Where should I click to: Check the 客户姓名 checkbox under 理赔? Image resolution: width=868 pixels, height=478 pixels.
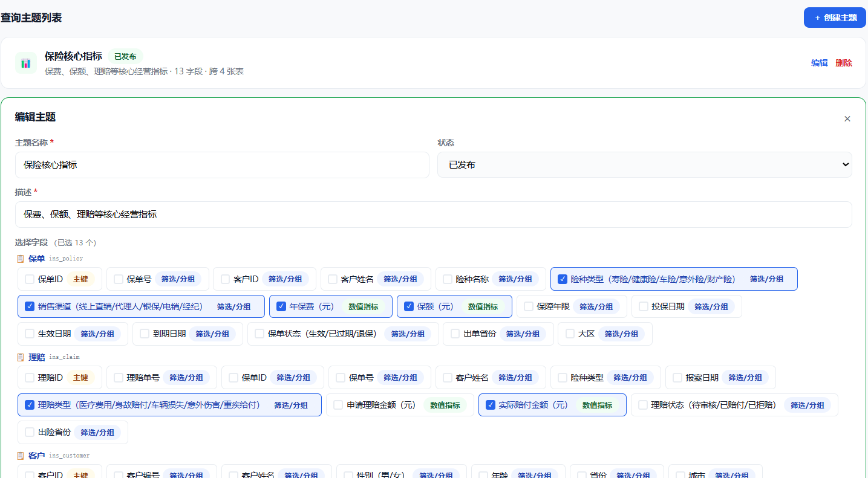[x=448, y=378]
